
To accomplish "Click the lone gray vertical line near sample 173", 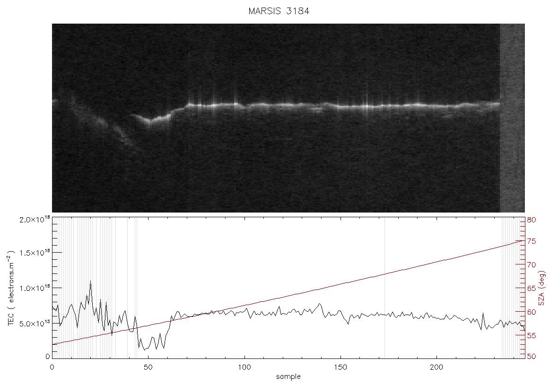I will tap(385, 287).
